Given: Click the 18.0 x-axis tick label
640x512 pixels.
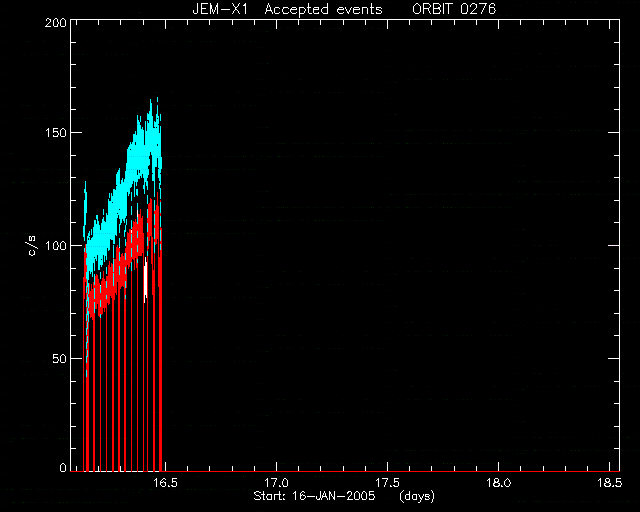Looking at the screenshot, I should pos(499,483).
